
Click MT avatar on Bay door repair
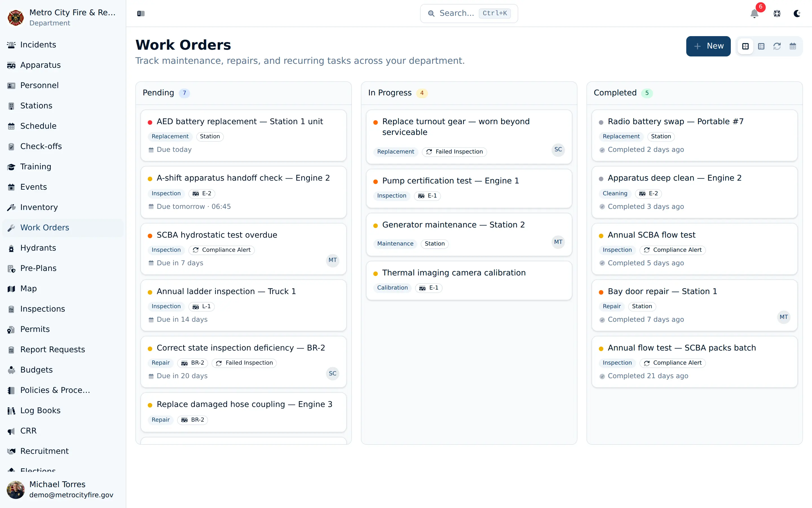(784, 317)
